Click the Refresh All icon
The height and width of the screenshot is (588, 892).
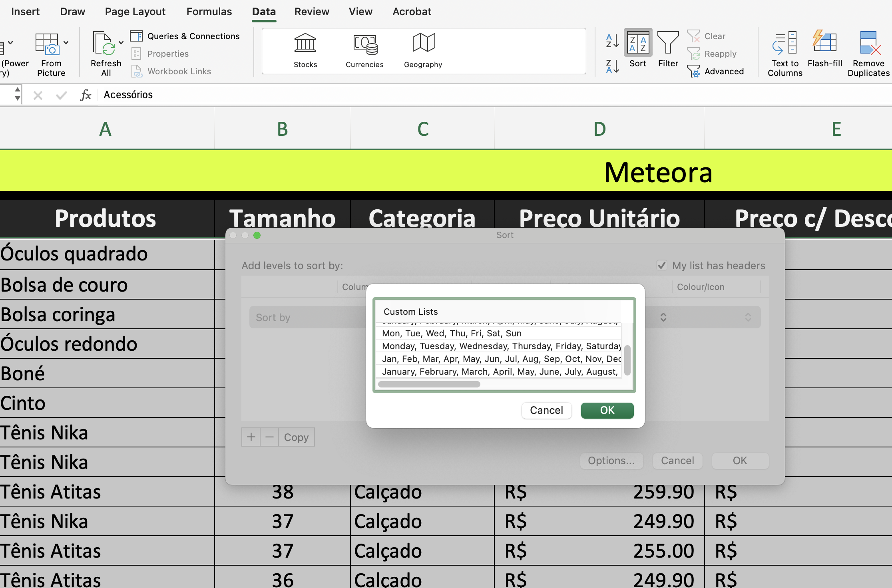(104, 43)
